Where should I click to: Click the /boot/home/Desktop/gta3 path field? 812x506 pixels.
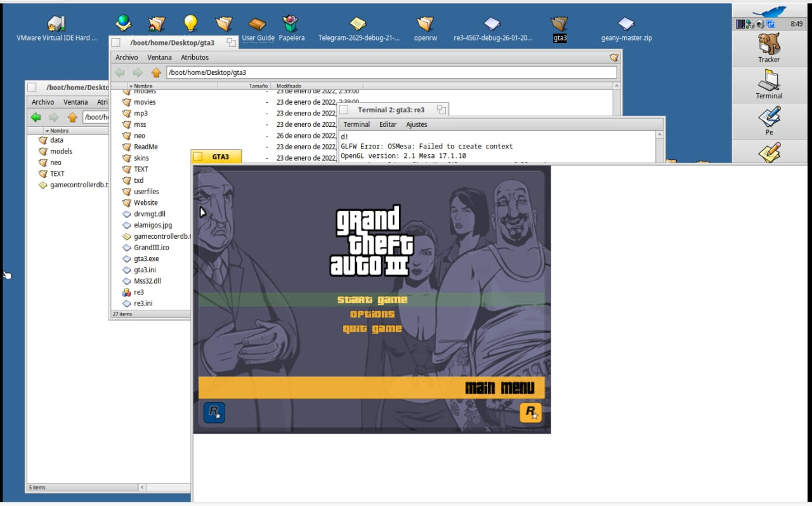coord(391,72)
